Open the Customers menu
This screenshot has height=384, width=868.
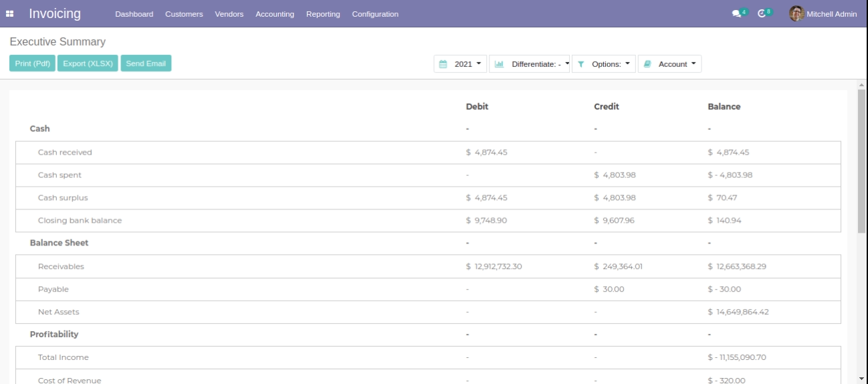184,14
